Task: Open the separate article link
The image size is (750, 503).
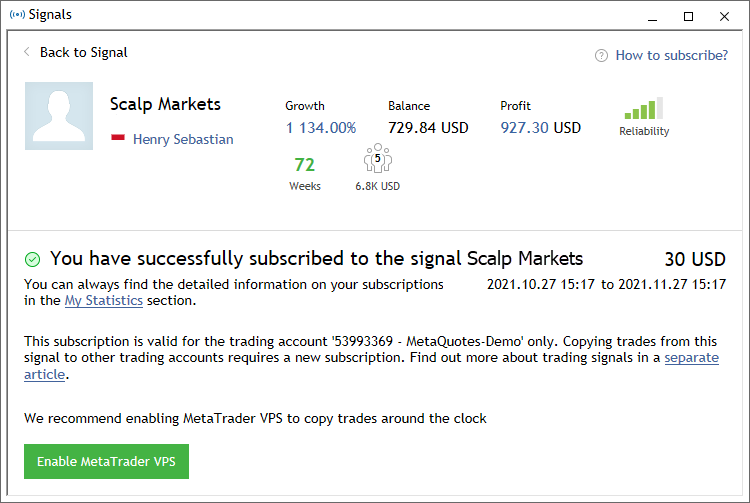Action: 691,357
